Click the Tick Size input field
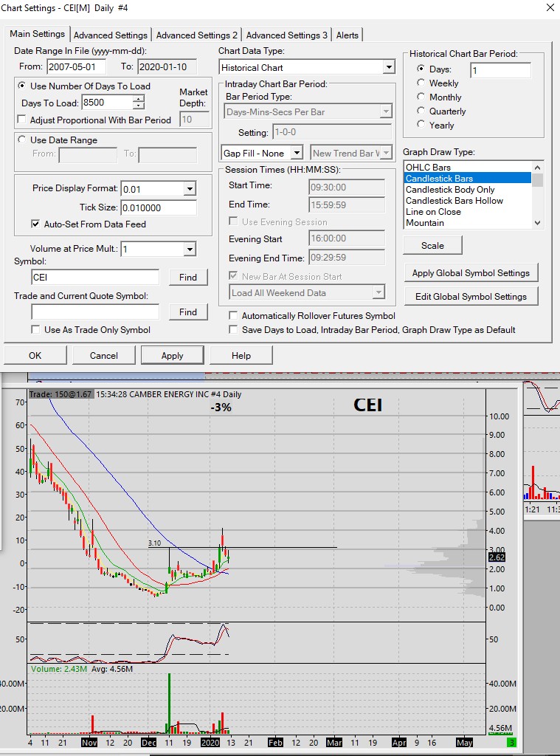Screen dimensions: 560x756 tap(158, 207)
